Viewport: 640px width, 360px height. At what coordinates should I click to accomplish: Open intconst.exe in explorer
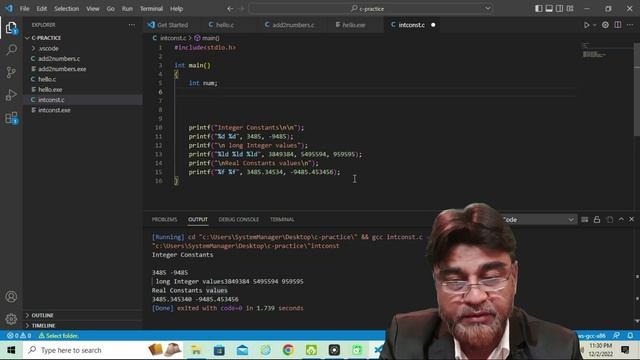click(54, 110)
